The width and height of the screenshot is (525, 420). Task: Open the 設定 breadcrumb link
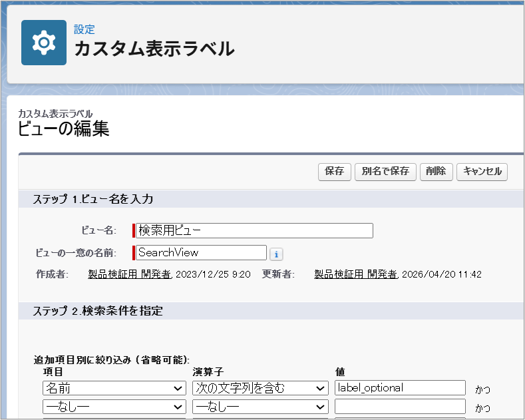pyautogui.click(x=85, y=29)
